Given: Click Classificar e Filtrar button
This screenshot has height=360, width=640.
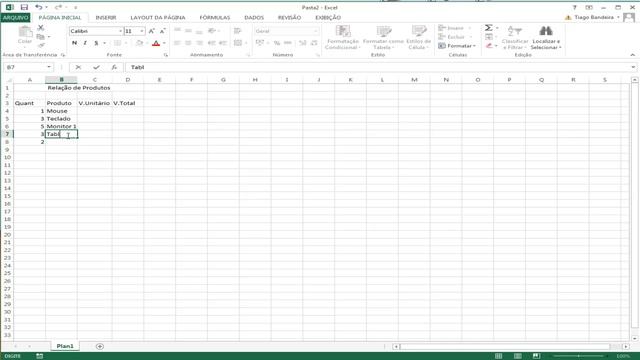Looking at the screenshot, I should (515, 38).
